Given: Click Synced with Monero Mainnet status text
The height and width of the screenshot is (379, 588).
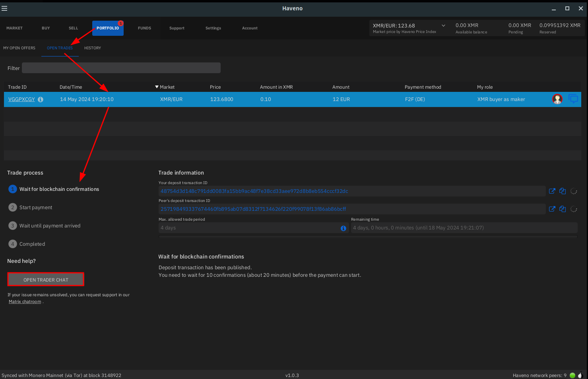Looking at the screenshot, I should point(61,375).
